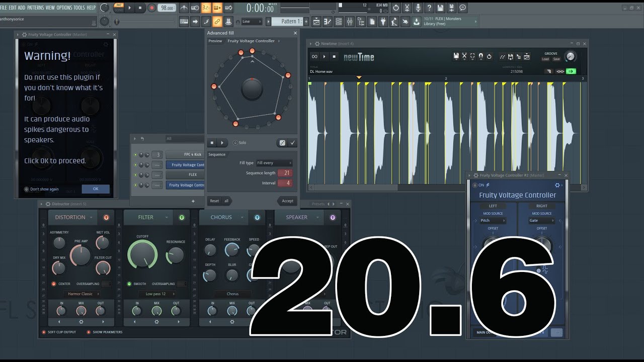Toggle the Speaker module power button

click(x=333, y=217)
